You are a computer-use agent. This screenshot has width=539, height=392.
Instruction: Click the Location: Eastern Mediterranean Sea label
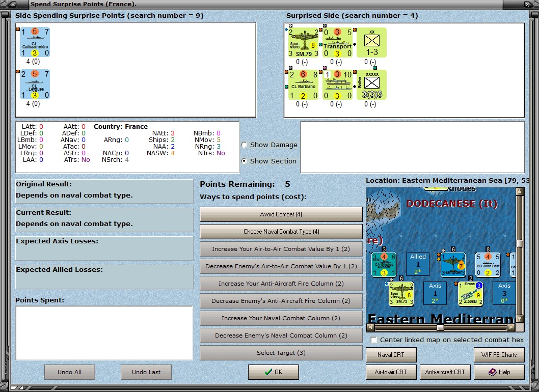pyautogui.click(x=447, y=181)
